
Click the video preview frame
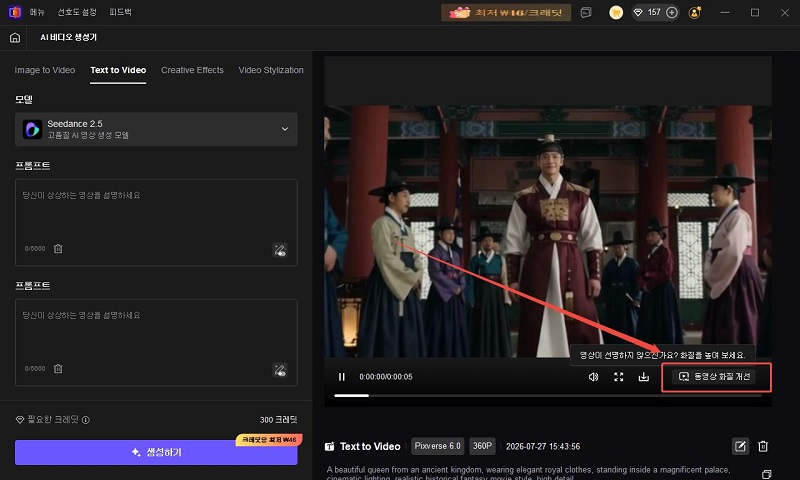(548, 231)
